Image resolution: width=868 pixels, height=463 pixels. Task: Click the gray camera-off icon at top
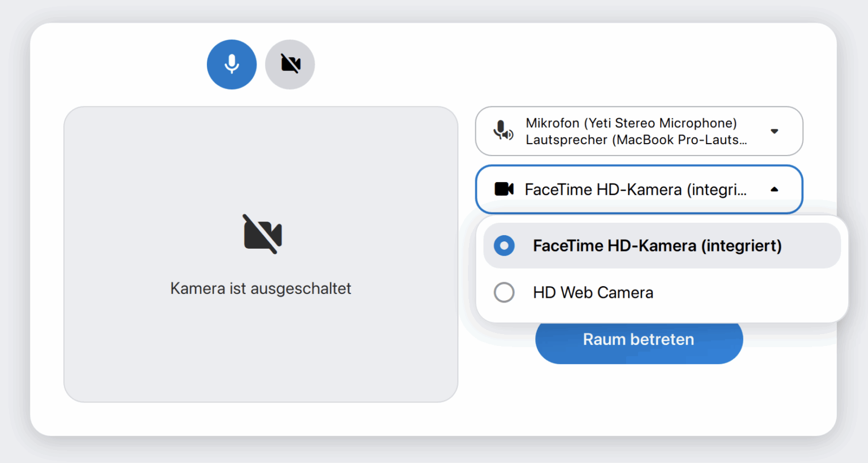click(290, 64)
